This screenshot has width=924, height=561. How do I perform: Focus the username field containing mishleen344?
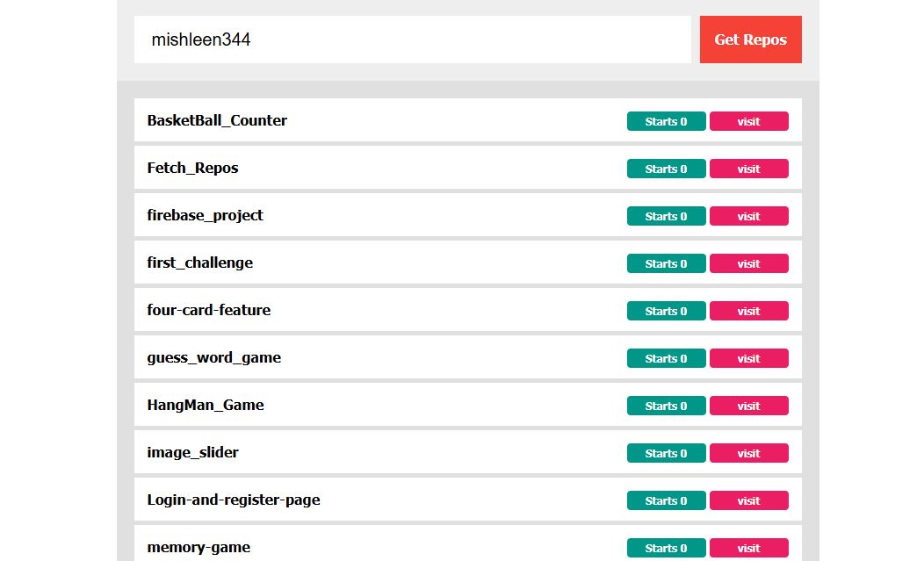point(412,40)
